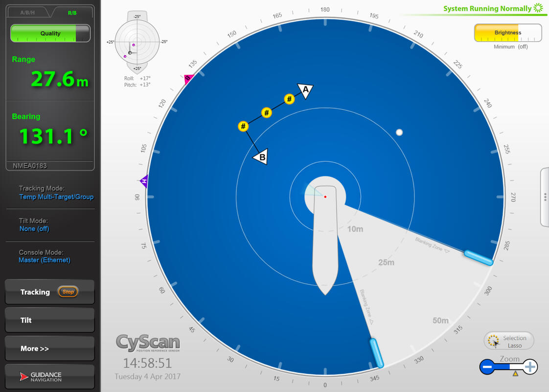This screenshot has height=392, width=549.
Task: Click the triangular target marker B
Action: pos(261,157)
